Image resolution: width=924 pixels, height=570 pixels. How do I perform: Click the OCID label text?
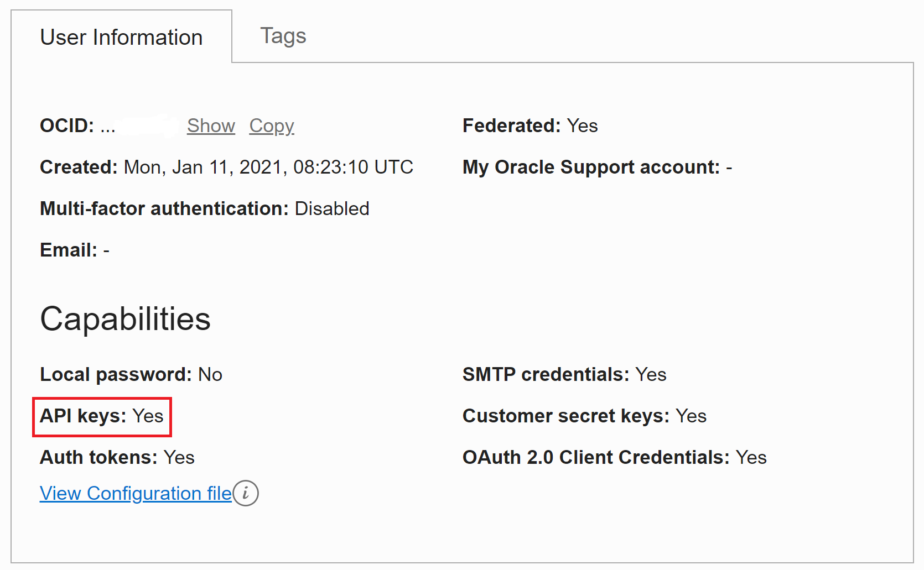66,125
